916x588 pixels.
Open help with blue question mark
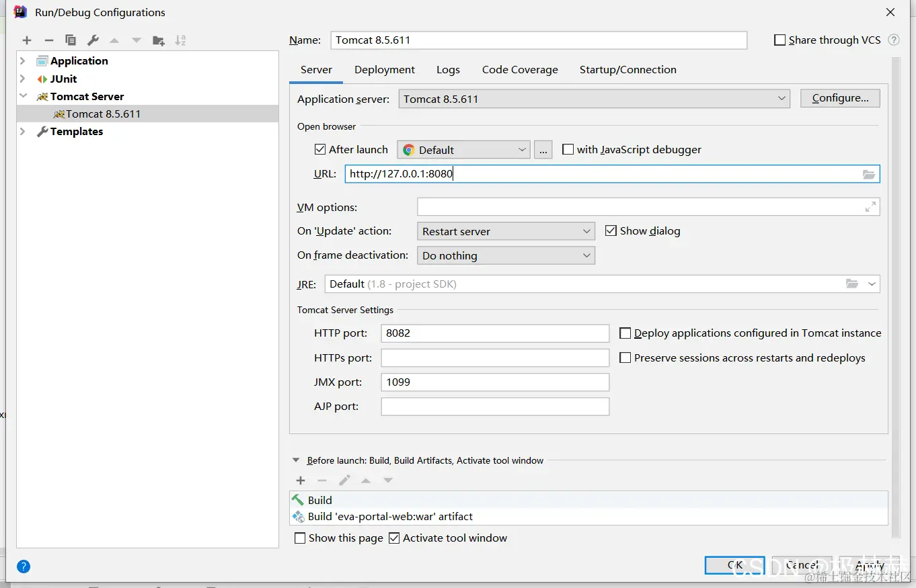[x=24, y=566]
